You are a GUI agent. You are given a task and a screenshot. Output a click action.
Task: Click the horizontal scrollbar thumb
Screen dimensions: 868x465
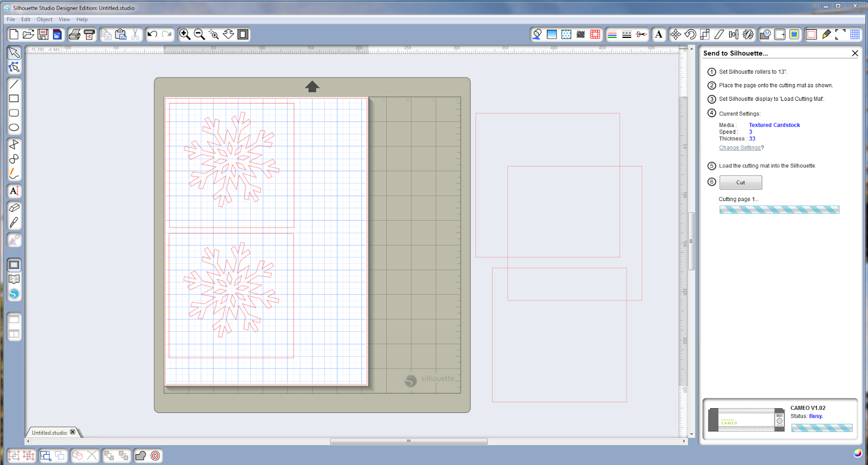(409, 441)
